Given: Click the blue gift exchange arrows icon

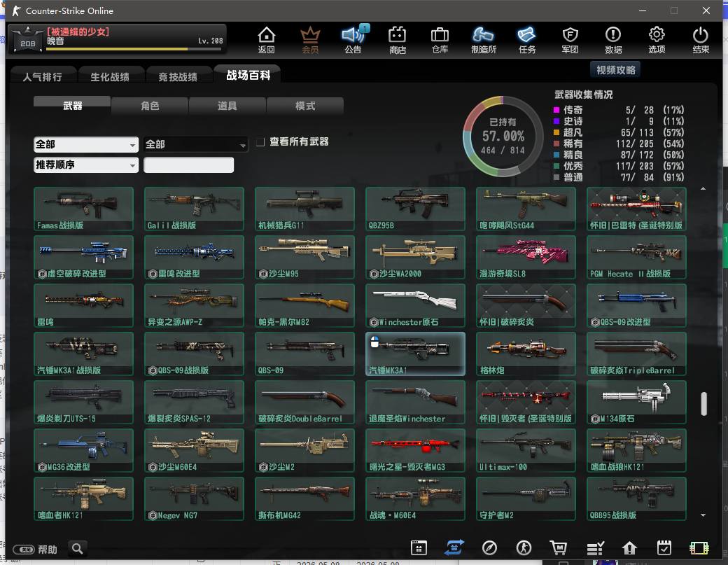Looking at the screenshot, I should tap(454, 547).
